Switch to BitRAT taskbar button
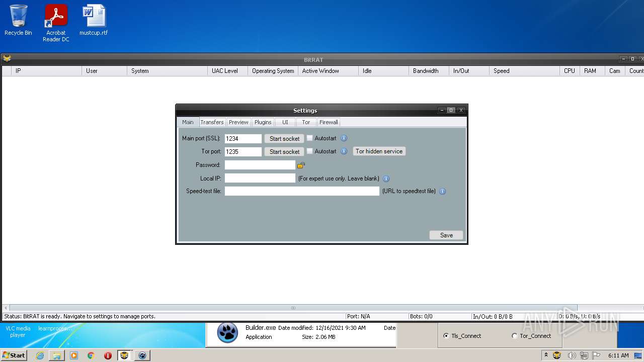Image resolution: width=644 pixels, height=362 pixels. [x=124, y=355]
